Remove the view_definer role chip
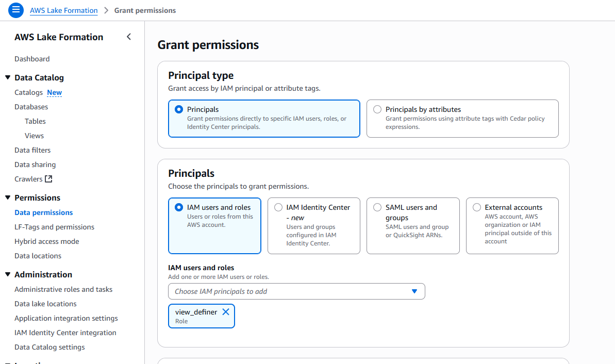 [226, 312]
